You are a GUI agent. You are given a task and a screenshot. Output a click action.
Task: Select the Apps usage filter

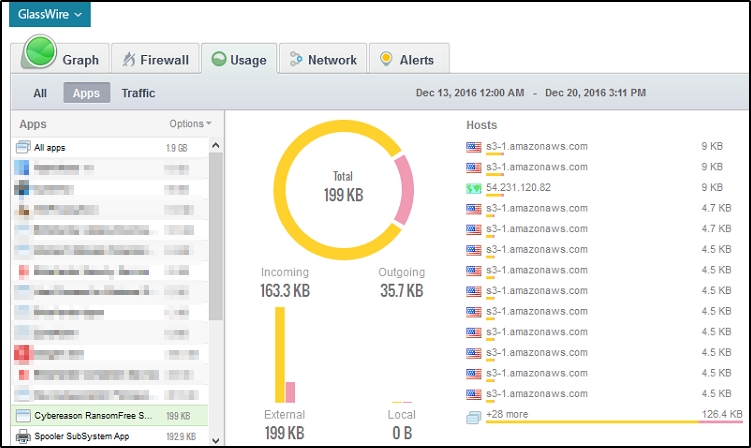click(87, 92)
